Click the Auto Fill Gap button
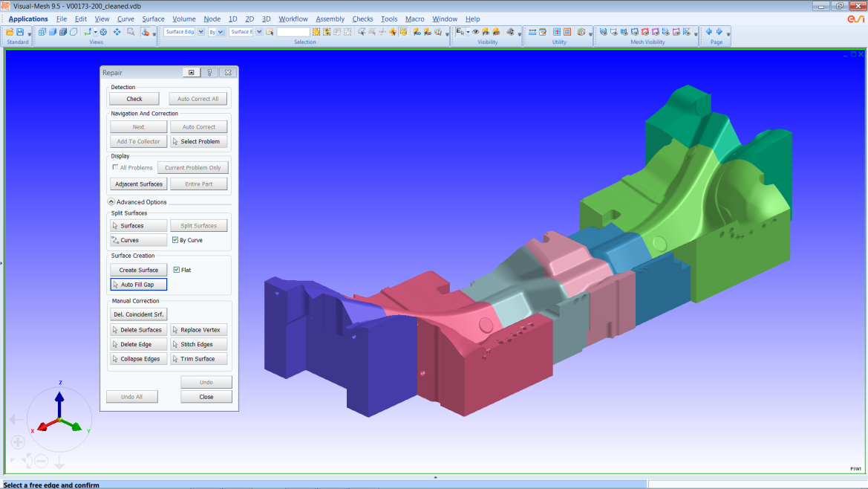 138,284
